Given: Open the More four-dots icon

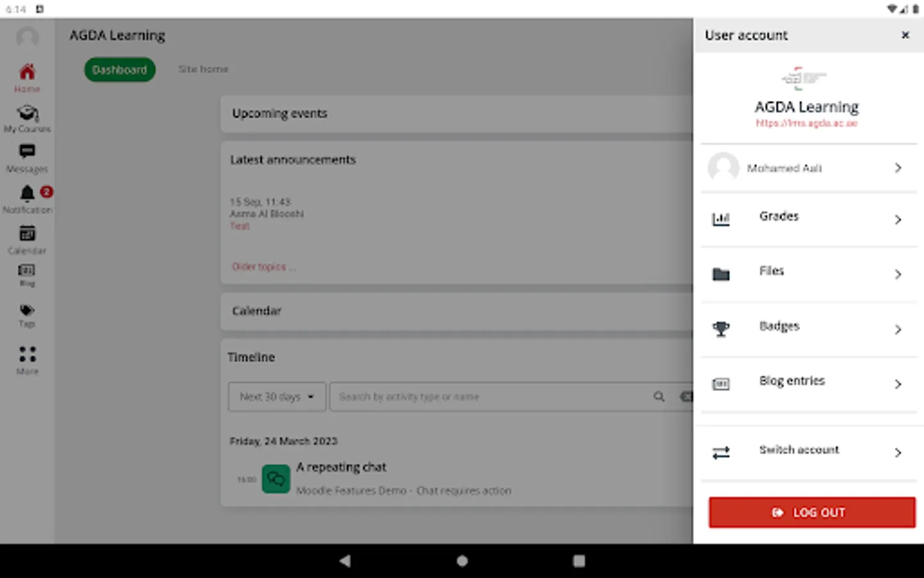Looking at the screenshot, I should (x=27, y=354).
